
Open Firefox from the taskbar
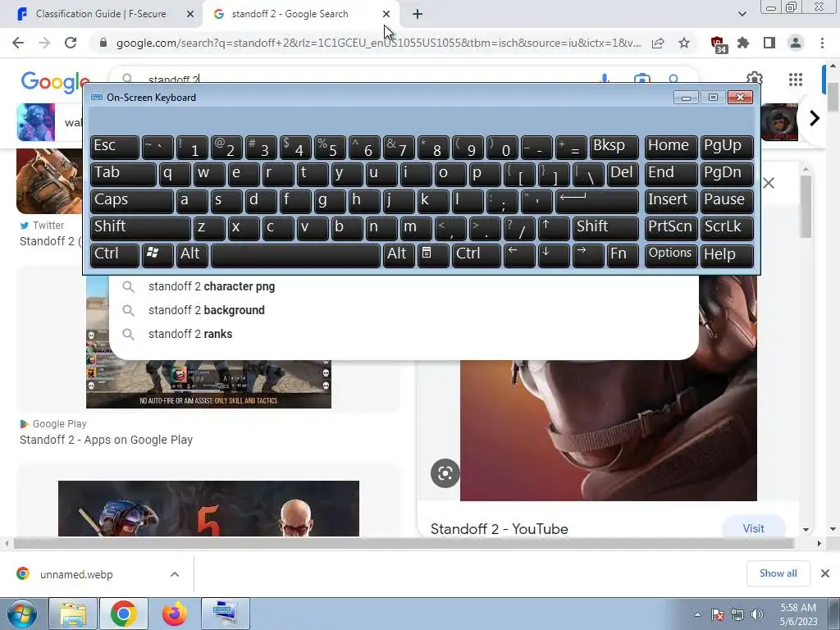coord(174,614)
